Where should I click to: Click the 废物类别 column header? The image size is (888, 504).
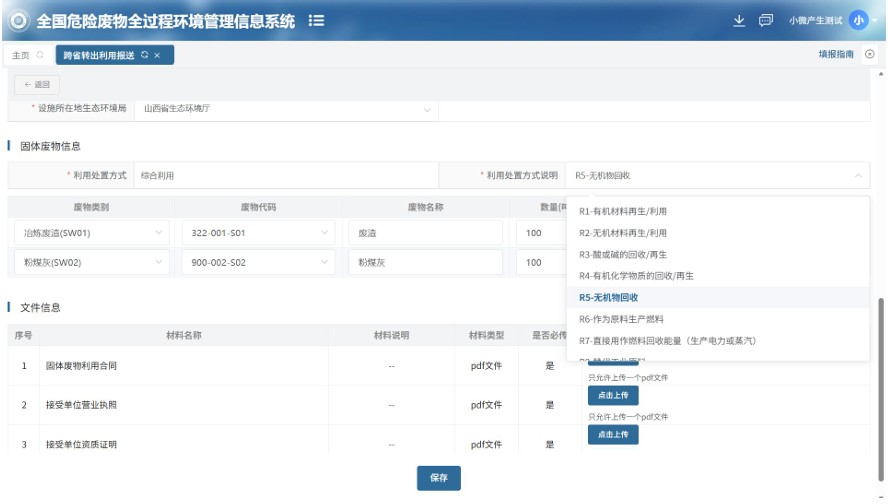click(91, 207)
